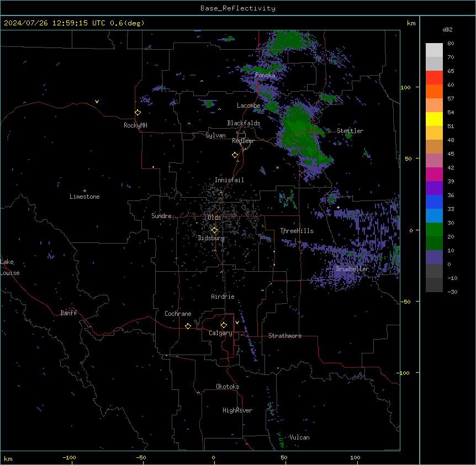Select the asterisk marker above Limestone
Viewport: 476px width, 465px height.
[x=84, y=191]
